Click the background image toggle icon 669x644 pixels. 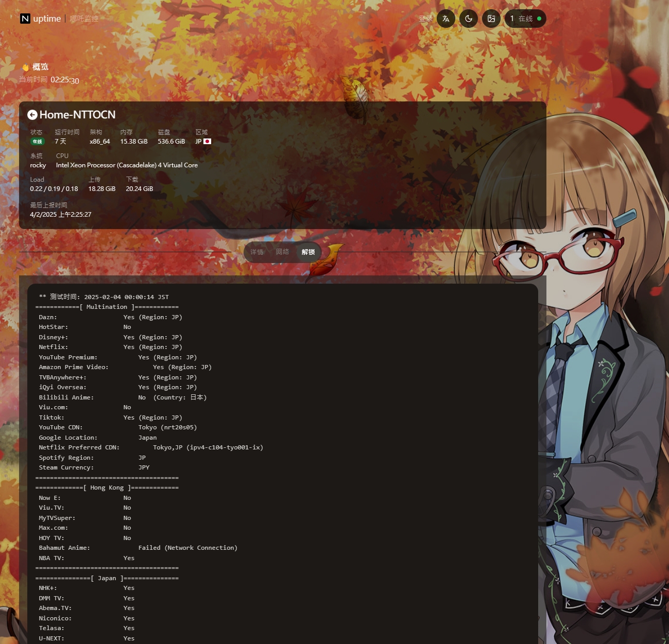[x=491, y=19]
